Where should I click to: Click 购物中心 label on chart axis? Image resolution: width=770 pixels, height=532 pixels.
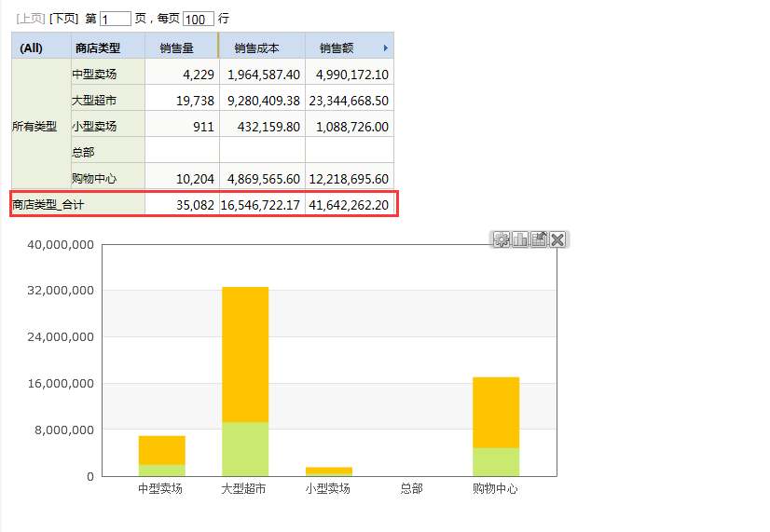[x=495, y=489]
